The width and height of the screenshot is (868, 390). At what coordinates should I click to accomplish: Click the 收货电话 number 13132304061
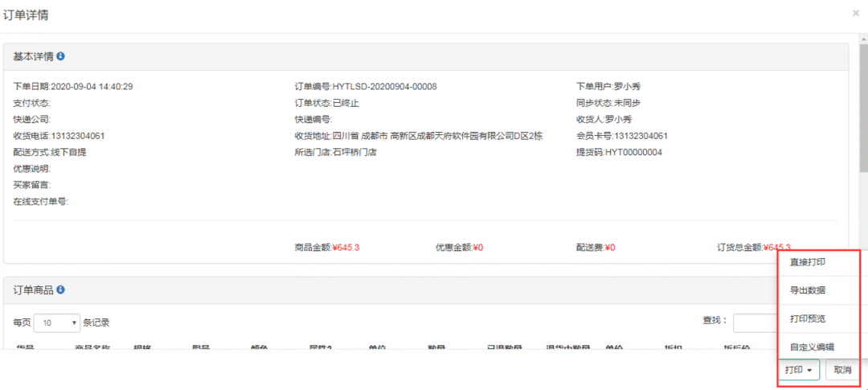77,136
